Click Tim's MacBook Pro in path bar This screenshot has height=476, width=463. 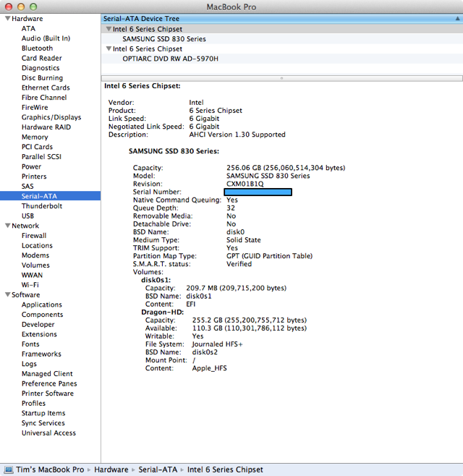click(50, 469)
